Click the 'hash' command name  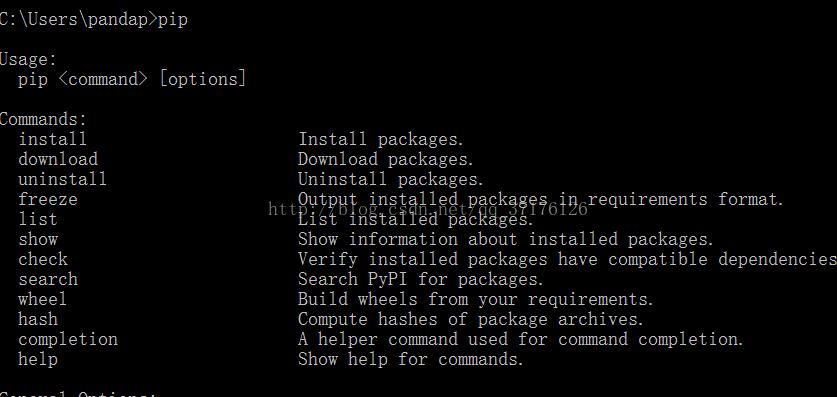pos(38,319)
